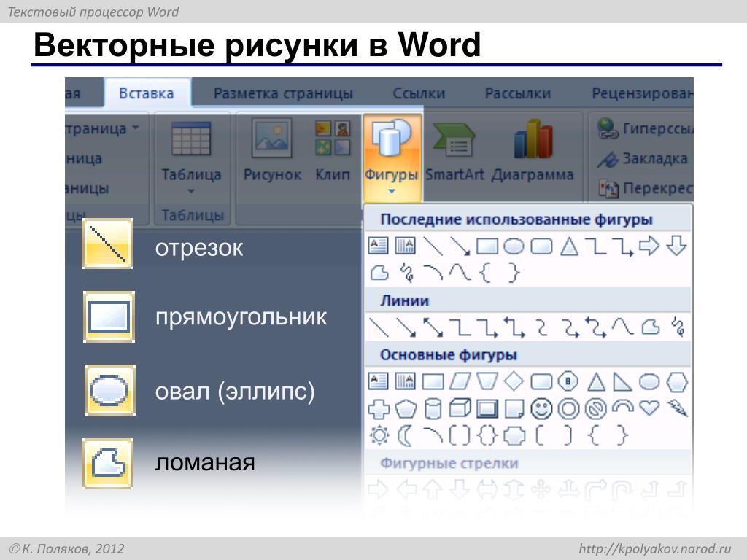Viewport: 747px width, 560px height.
Task: Select the trapezoid basic shape
Action: coord(487,381)
